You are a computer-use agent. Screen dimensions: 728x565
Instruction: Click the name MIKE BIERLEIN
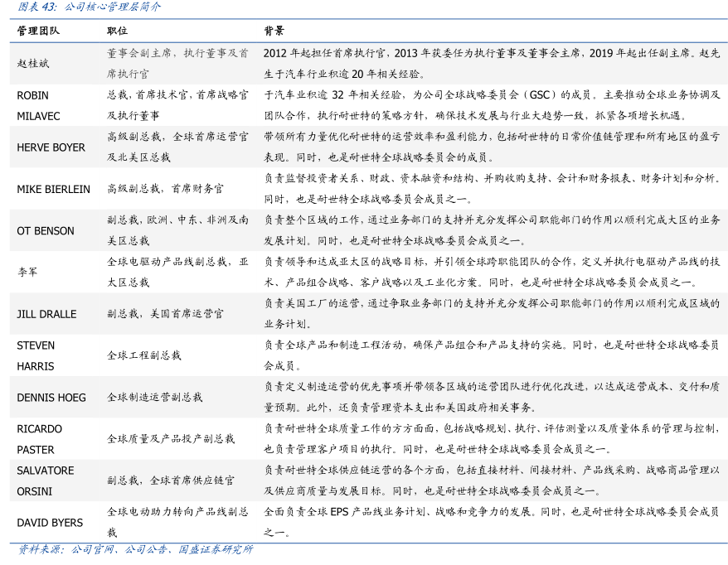point(53,189)
